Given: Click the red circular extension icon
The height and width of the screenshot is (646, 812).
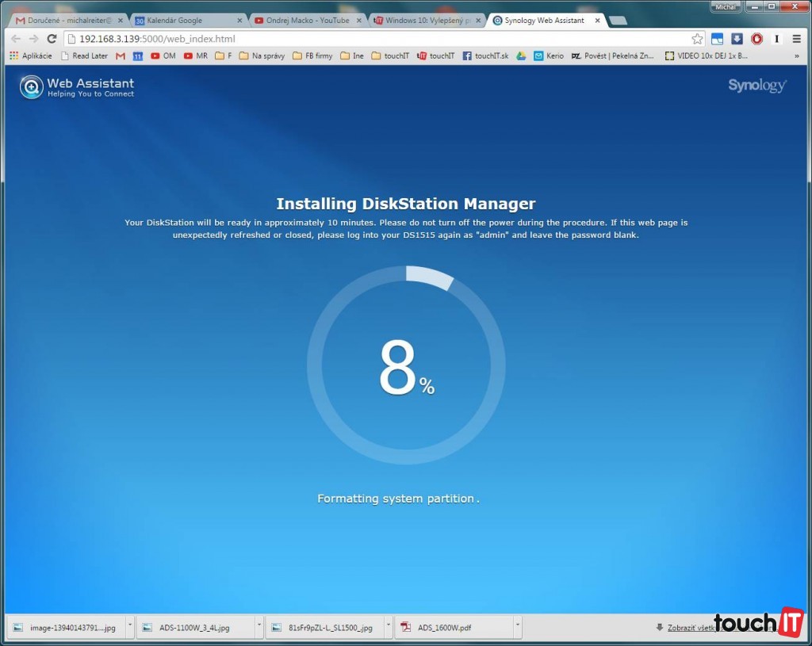Looking at the screenshot, I should click(756, 39).
